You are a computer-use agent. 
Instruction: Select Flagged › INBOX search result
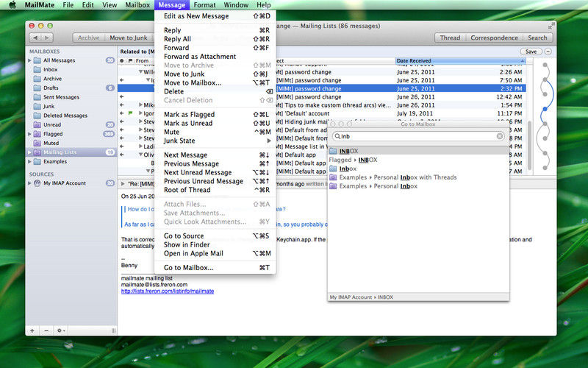[x=418, y=160]
